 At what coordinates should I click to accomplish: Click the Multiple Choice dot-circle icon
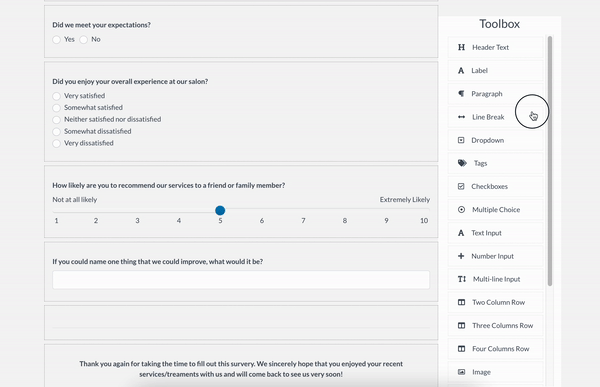(x=461, y=210)
